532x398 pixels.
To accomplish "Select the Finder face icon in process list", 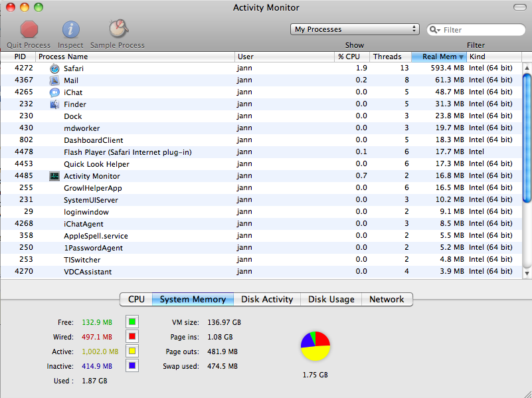I will coord(54,104).
